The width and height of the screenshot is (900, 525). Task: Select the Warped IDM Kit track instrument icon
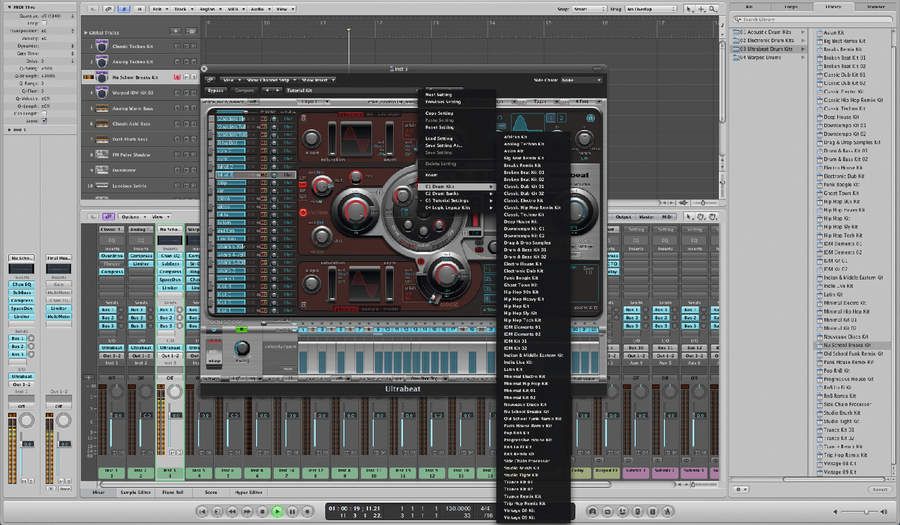pos(102,92)
